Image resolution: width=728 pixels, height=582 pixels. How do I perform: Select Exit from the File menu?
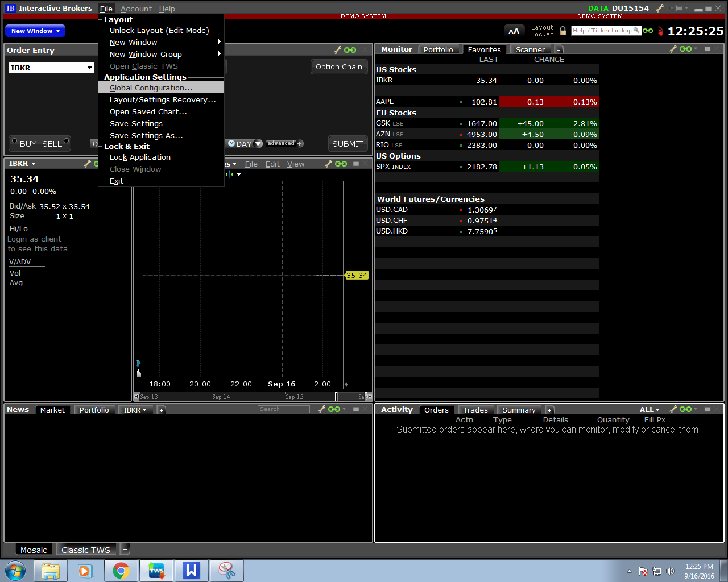[x=161, y=181]
